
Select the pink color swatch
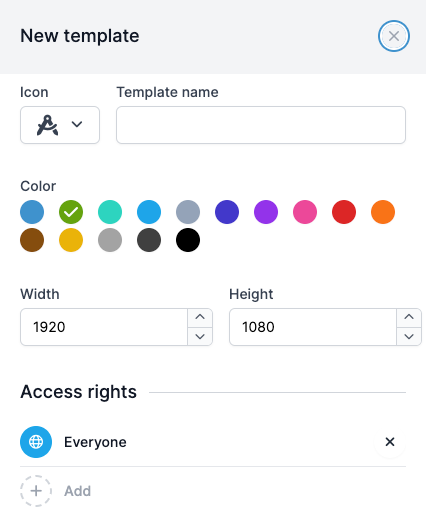point(305,212)
